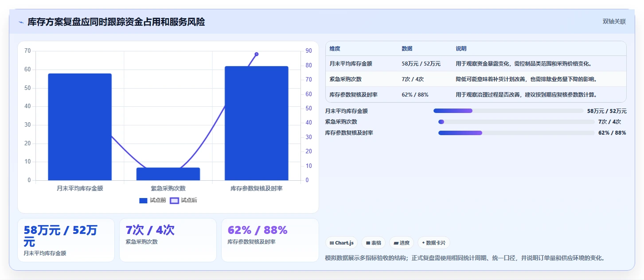Viewport: 644px width, 280px height.
Task: Click the 库存参数复核及时率 table row label
Action: click(x=353, y=94)
